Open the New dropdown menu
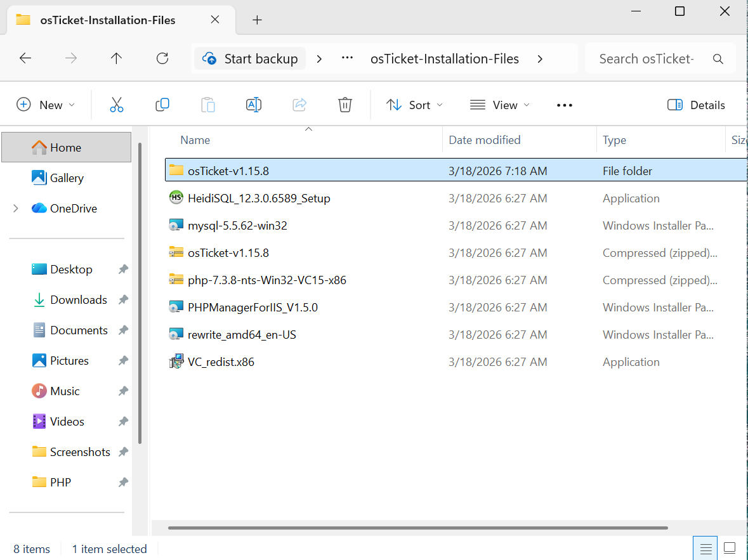The width and height of the screenshot is (748, 560). 46,105
